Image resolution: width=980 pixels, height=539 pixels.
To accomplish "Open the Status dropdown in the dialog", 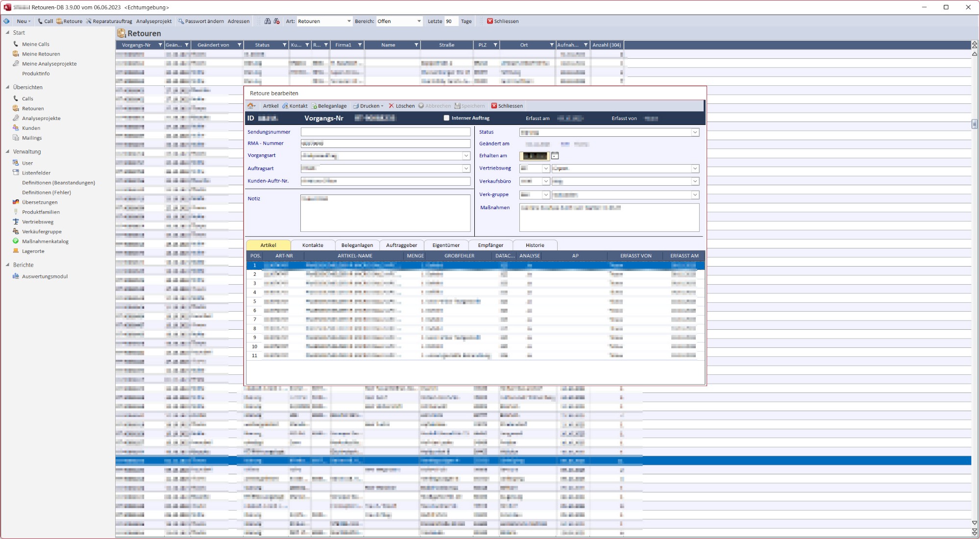I will 695,132.
